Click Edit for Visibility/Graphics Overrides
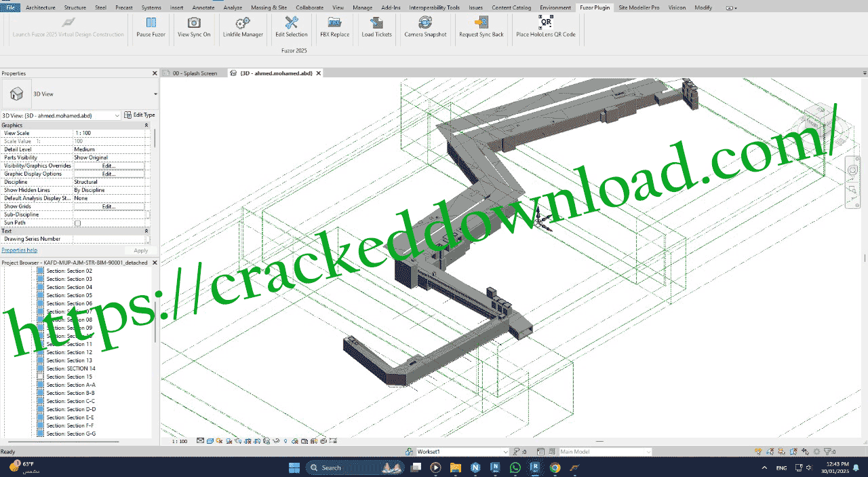The width and height of the screenshot is (868, 477). 108,166
